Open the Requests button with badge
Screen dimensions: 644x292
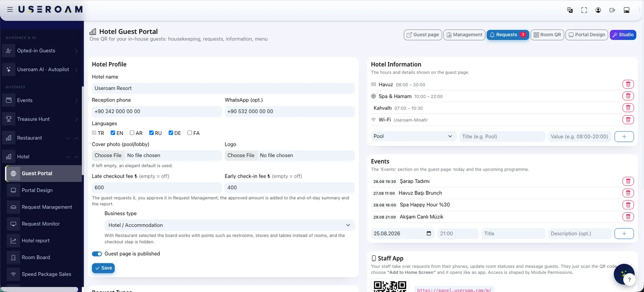[508, 35]
